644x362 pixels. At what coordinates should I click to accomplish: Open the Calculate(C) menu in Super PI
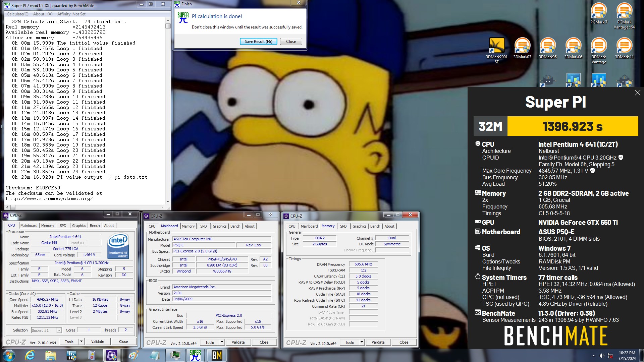(x=17, y=14)
